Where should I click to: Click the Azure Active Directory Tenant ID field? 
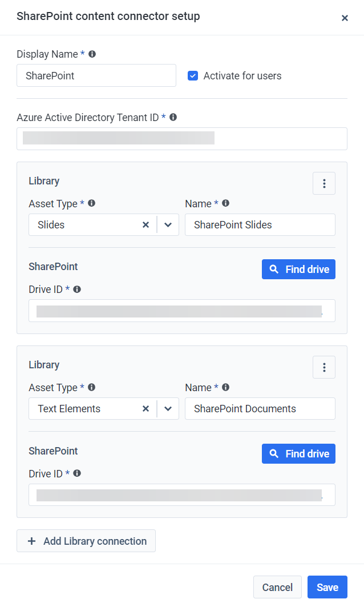click(x=182, y=139)
